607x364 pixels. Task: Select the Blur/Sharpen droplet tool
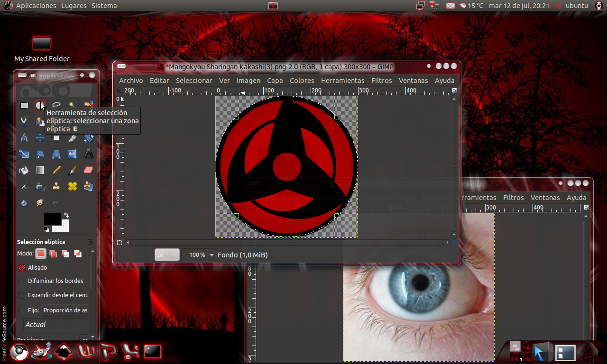(x=24, y=202)
